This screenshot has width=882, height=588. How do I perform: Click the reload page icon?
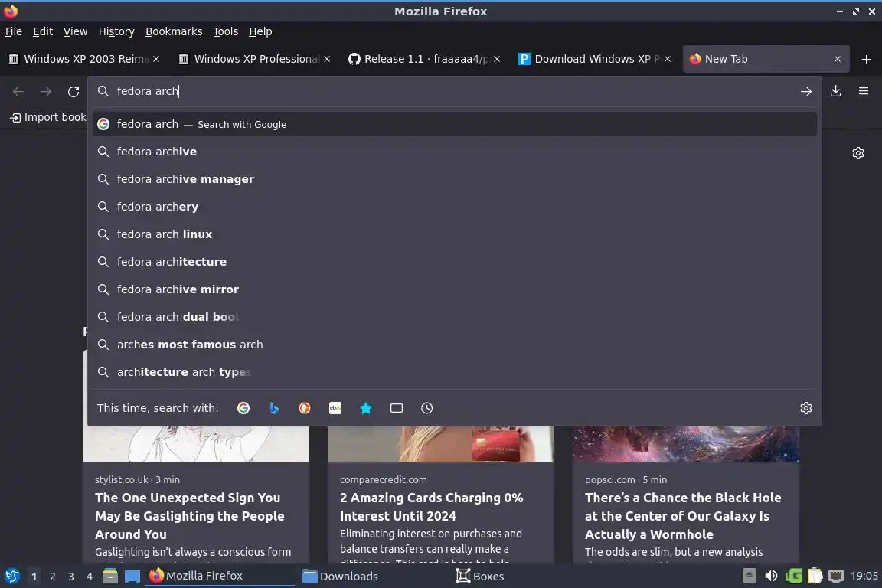coord(73,91)
